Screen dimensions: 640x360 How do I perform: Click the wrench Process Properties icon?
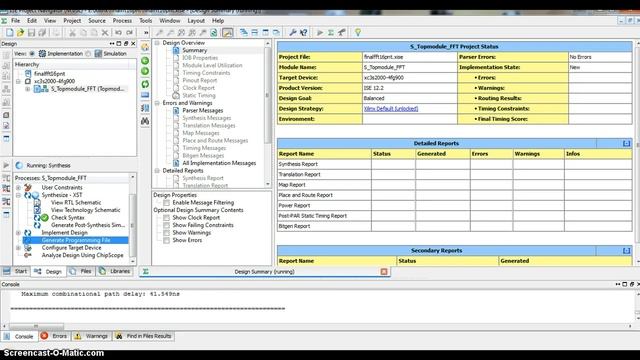[293, 32]
